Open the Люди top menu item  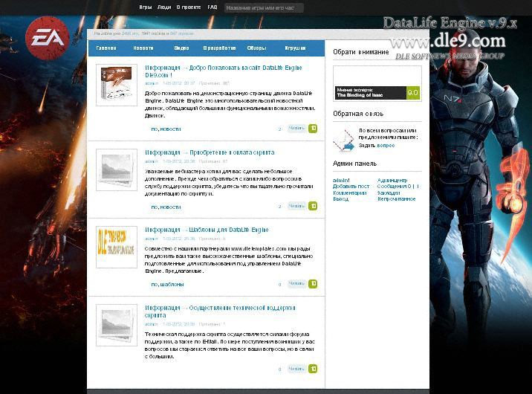coord(164,7)
